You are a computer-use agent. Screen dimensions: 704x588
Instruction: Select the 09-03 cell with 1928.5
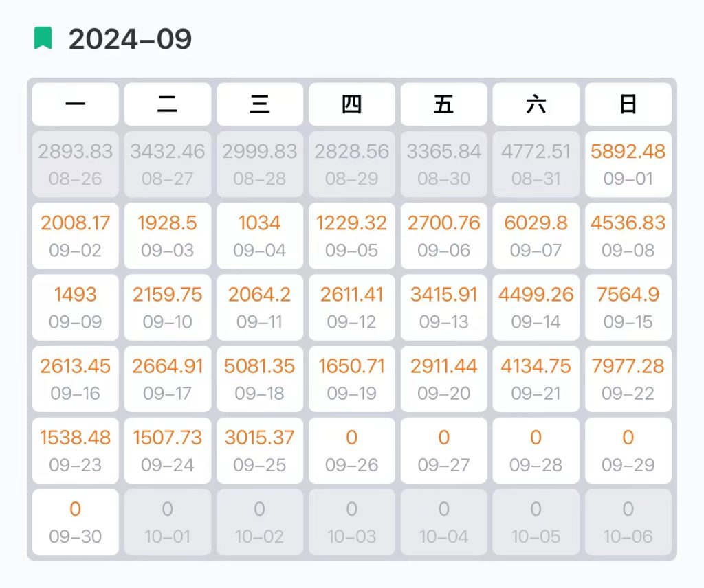[167, 236]
